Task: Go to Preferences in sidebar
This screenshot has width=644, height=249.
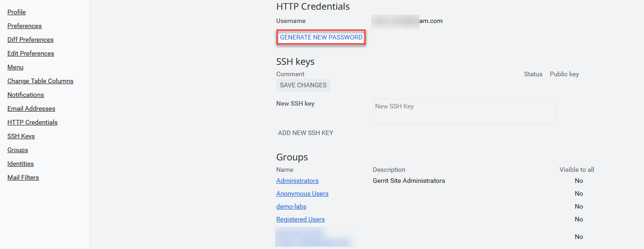Action: pos(24,26)
